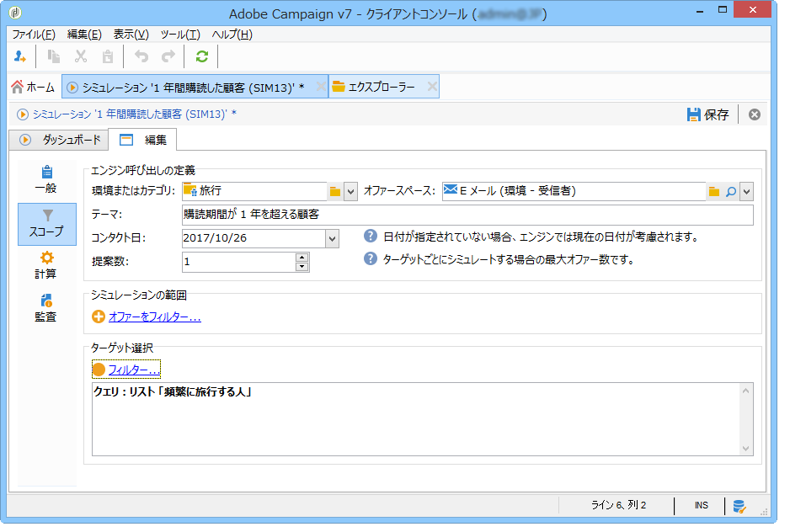Click the query box scroll up arrow
Viewport: 790px width, 532px height.
[746, 391]
